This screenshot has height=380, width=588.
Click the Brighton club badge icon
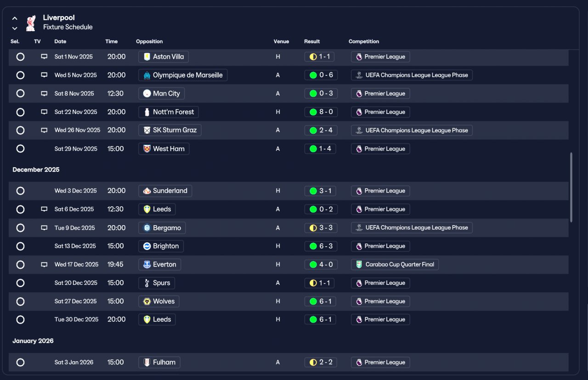click(x=147, y=246)
